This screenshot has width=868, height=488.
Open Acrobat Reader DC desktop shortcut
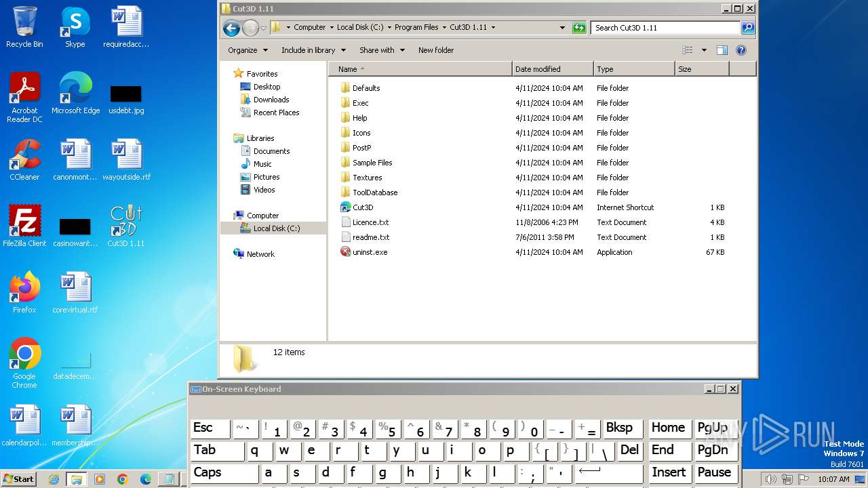point(24,98)
